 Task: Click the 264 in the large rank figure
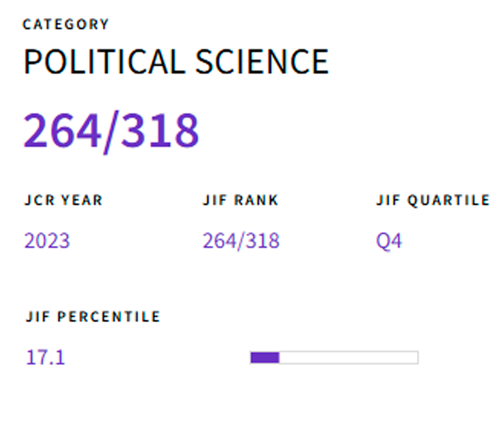(62, 131)
